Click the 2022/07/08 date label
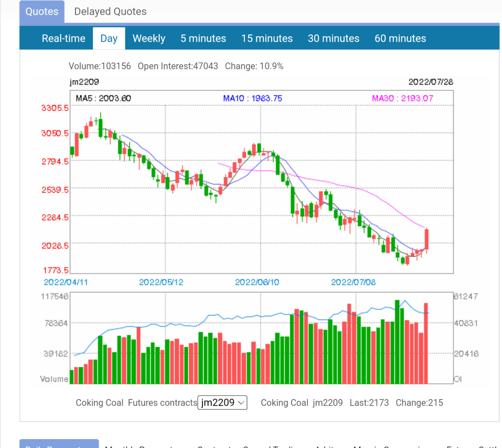The height and width of the screenshot is (448, 502). (x=353, y=282)
